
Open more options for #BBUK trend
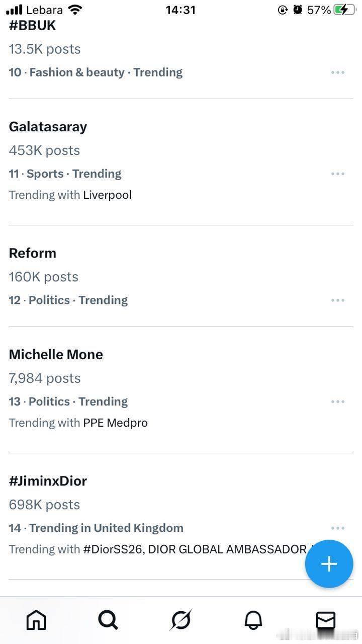pos(338,72)
